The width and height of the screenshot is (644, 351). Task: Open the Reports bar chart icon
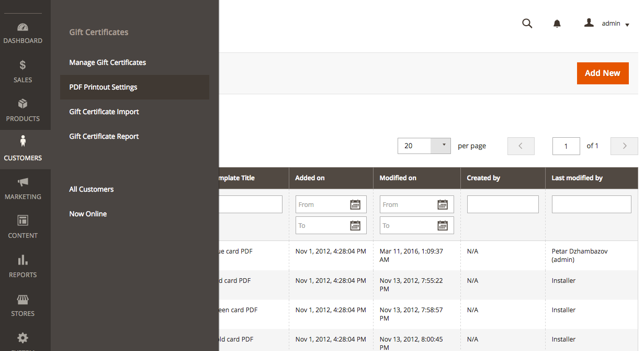coord(22,260)
